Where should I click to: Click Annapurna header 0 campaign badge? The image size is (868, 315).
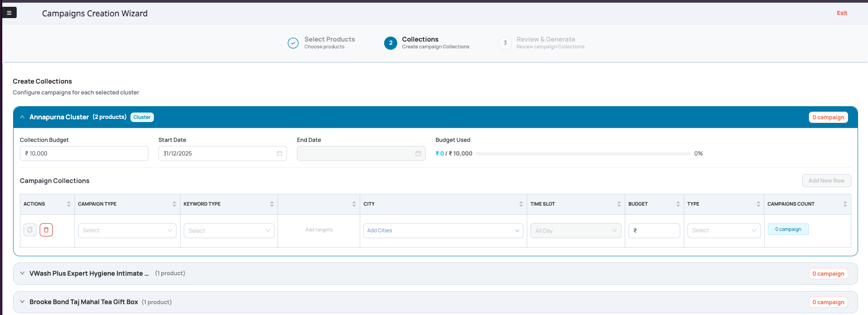[828, 118]
